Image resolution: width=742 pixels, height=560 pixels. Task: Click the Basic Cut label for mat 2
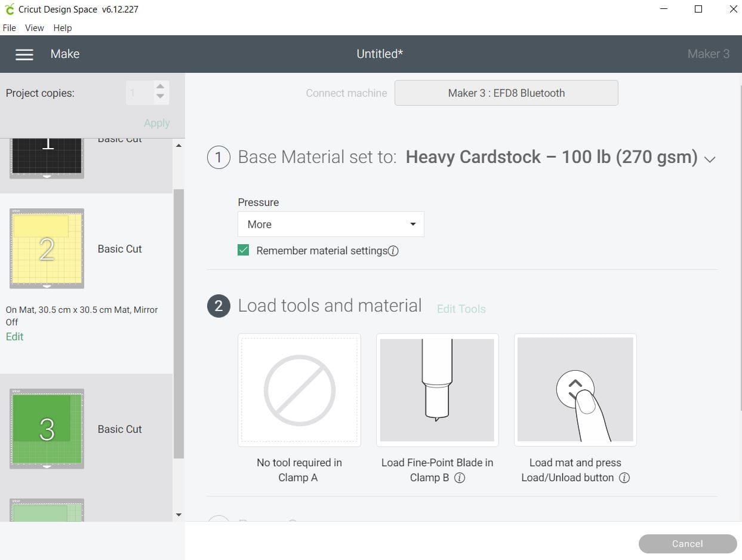pos(120,249)
